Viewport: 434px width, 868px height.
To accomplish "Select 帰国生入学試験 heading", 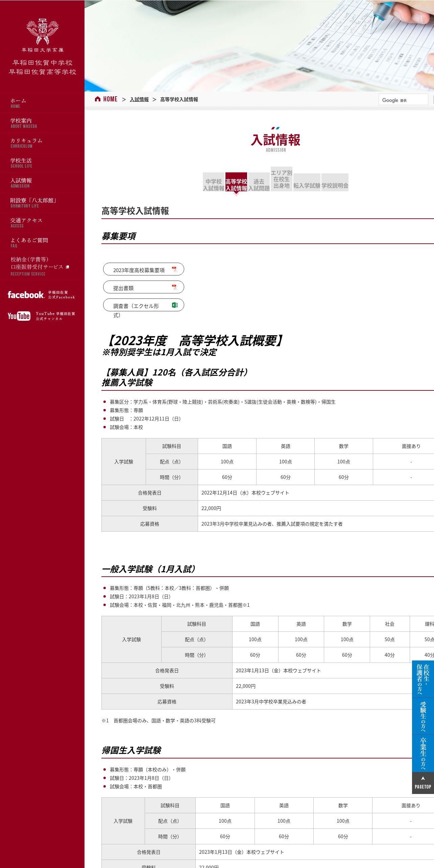I will (131, 750).
